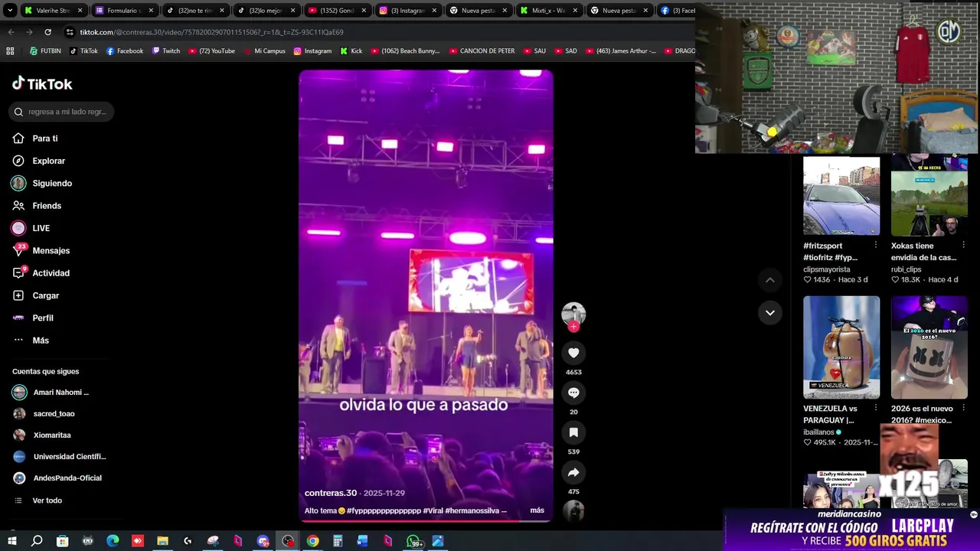Save video with bookmark icon

573,432
